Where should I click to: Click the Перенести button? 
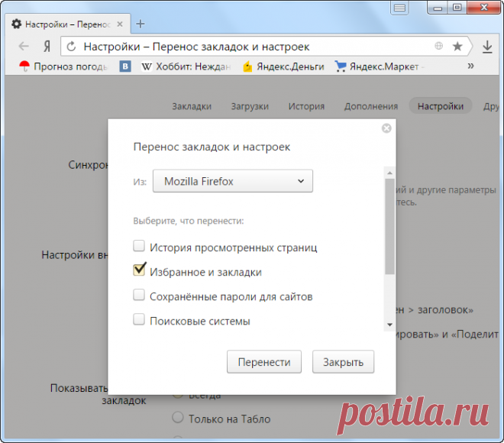pos(264,362)
